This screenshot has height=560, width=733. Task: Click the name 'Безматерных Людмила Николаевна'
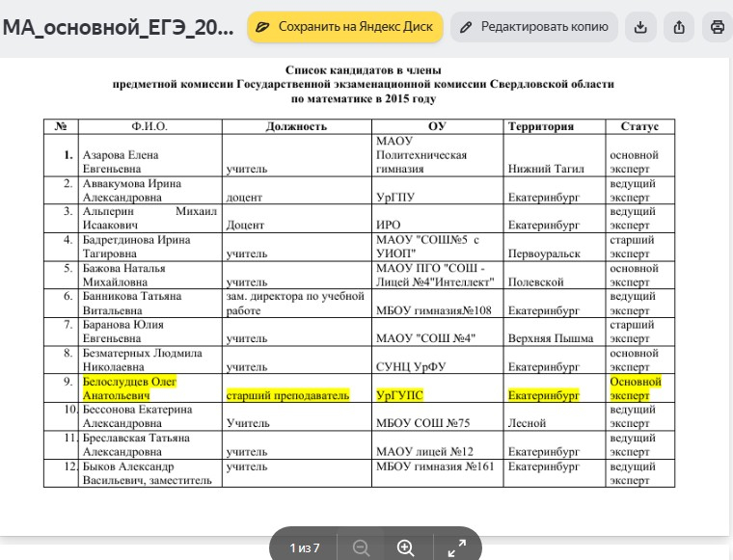point(142,360)
